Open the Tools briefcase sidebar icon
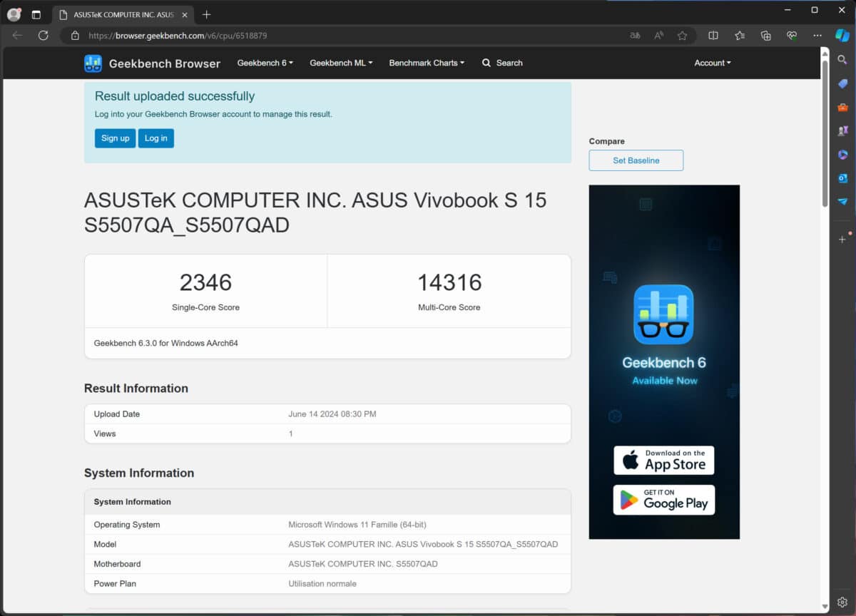Image resolution: width=856 pixels, height=616 pixels. [842, 108]
